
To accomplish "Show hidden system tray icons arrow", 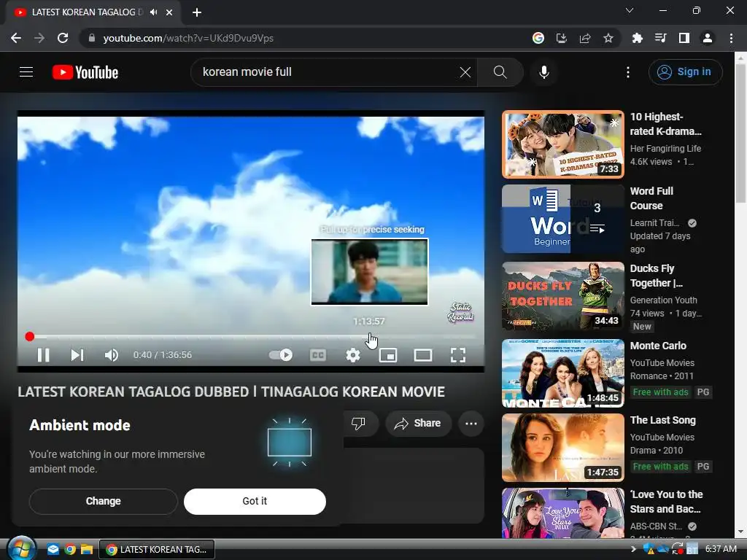I will click(632, 550).
